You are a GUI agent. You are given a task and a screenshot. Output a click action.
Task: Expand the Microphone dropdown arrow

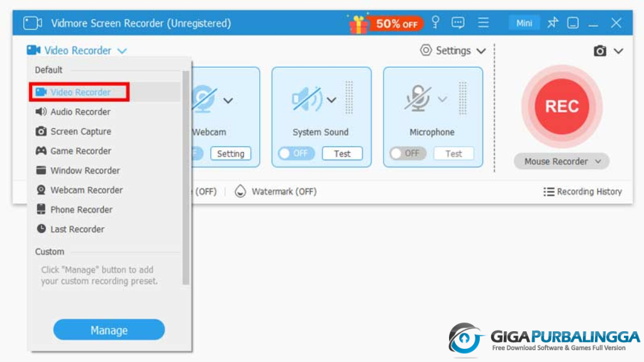point(442,99)
